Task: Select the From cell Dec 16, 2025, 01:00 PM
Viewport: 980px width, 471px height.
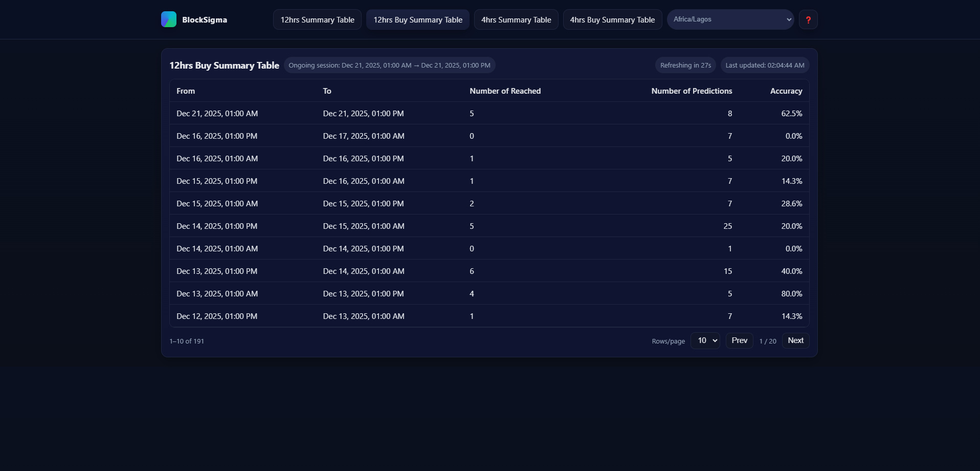Action: point(217,136)
